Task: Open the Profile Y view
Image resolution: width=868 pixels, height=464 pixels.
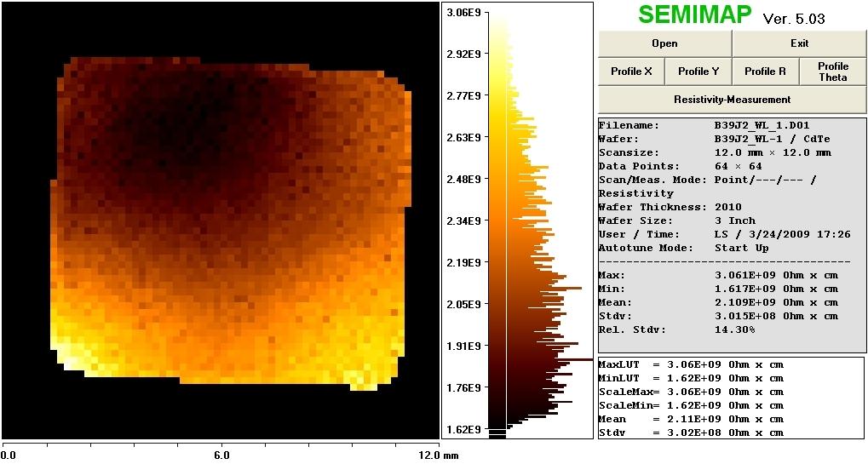Action: 698,72
